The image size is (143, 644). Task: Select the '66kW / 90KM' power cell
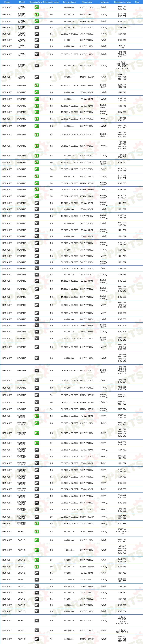pyautogui.click(x=87, y=281)
